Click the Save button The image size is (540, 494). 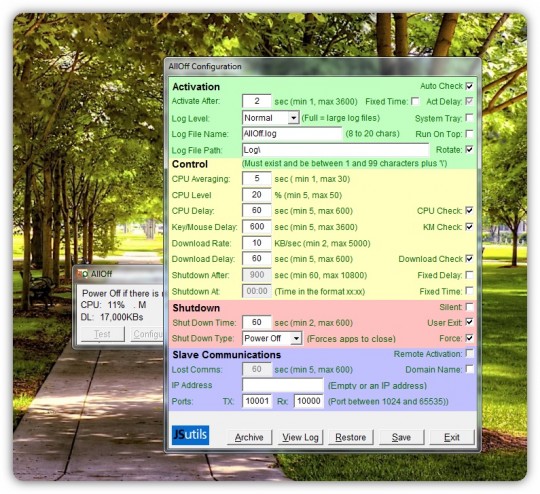401,437
